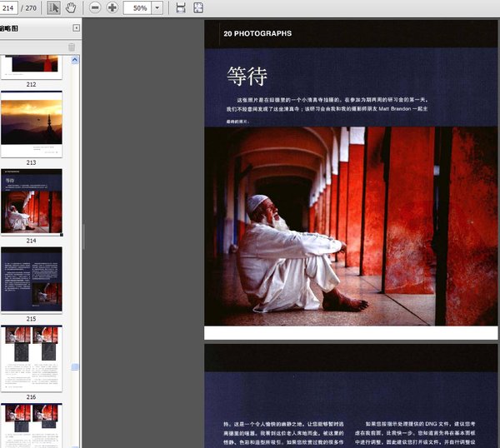The height and width of the screenshot is (448, 500).
Task: Open page 216 thumbnail
Action: [x=32, y=358]
